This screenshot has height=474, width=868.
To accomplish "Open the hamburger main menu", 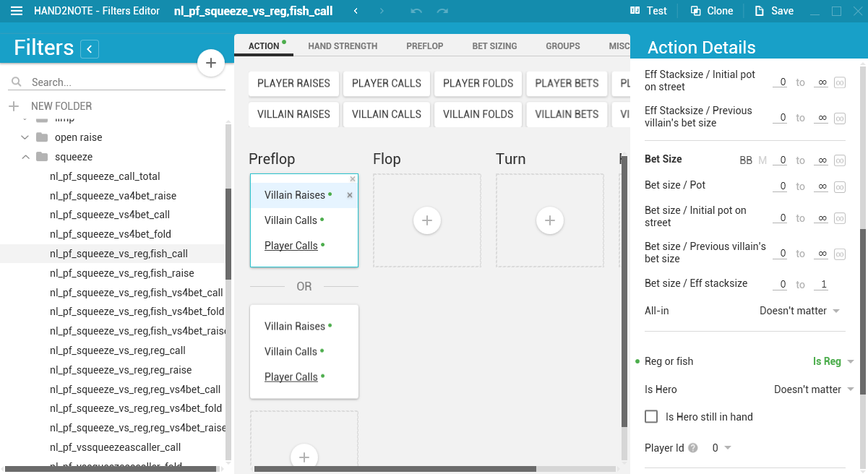I will [17, 11].
